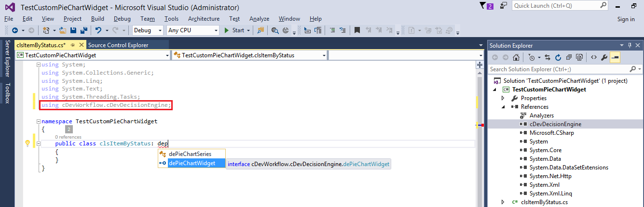Screen dimensions: 644x207
Task: Toggle the Preview Selected Items button
Action: tap(615, 58)
